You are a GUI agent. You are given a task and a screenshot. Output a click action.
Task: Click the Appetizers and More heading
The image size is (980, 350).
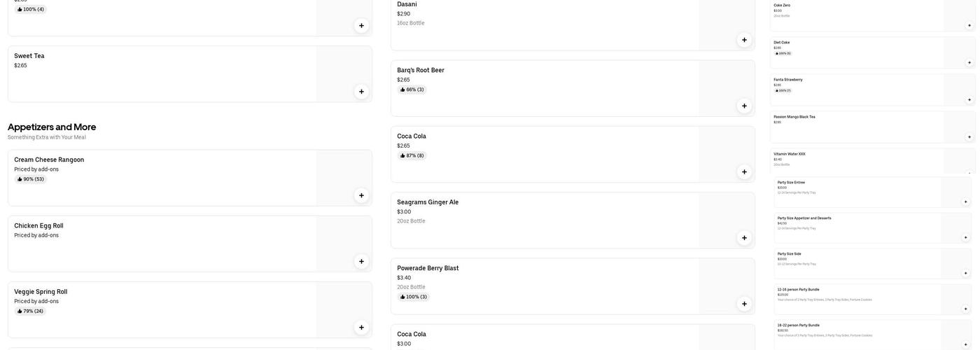coord(52,127)
